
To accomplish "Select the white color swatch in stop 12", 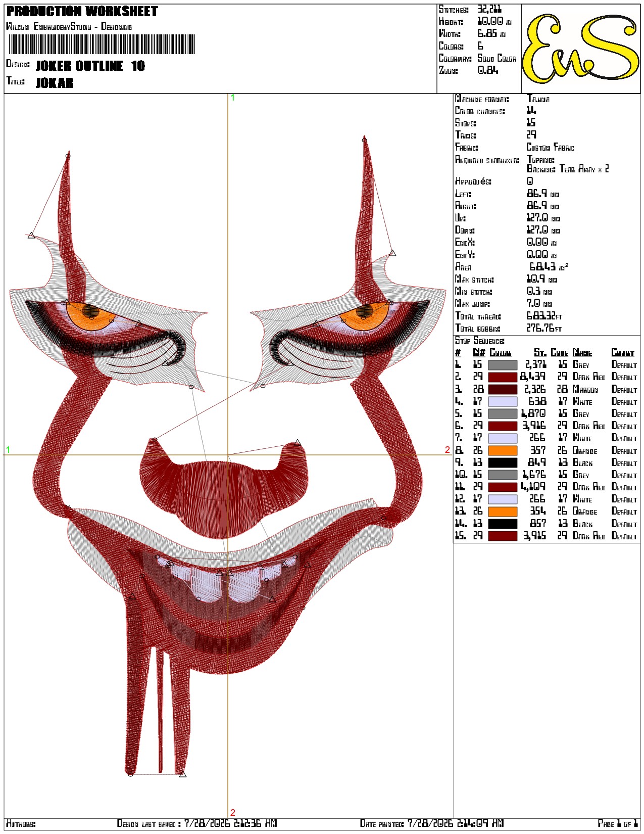I will (x=503, y=499).
